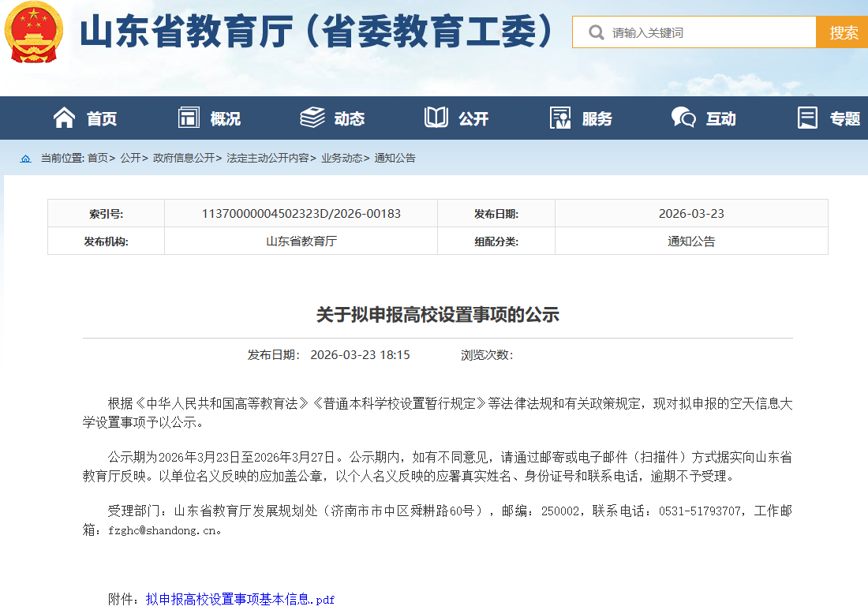This screenshot has height=610, width=868.
Task: Focus the keyword search input field
Action: tap(710, 32)
